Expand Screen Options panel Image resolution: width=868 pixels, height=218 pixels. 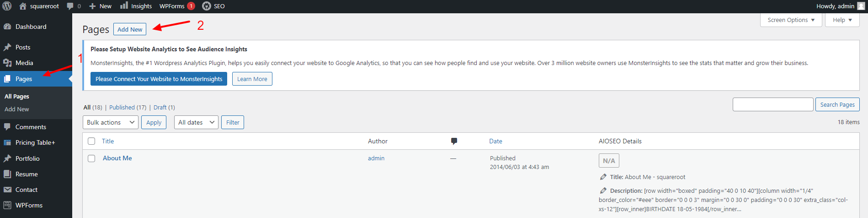tap(791, 20)
